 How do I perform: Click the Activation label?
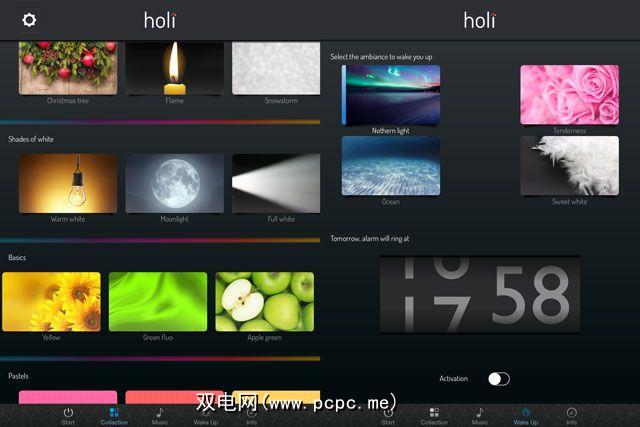point(453,379)
